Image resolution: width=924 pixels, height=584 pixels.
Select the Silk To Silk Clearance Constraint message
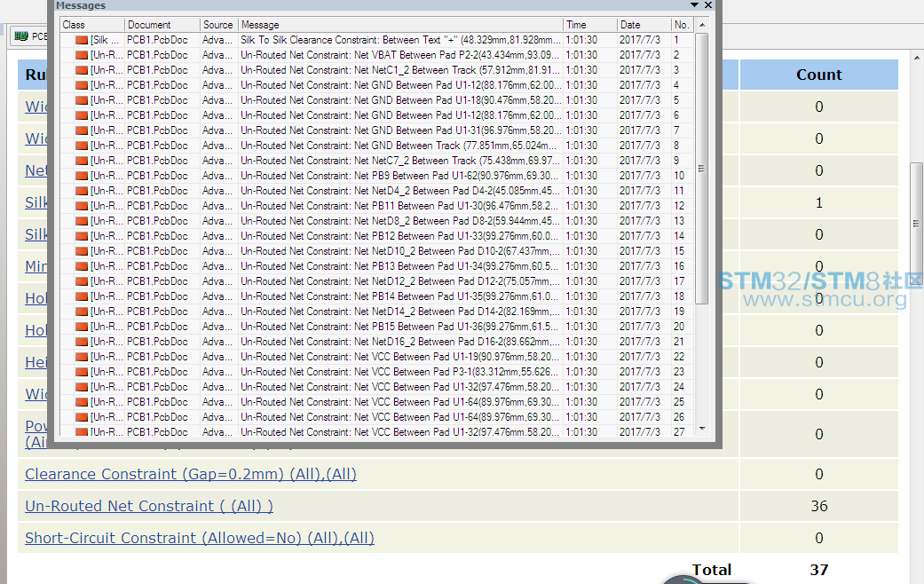pos(377,40)
